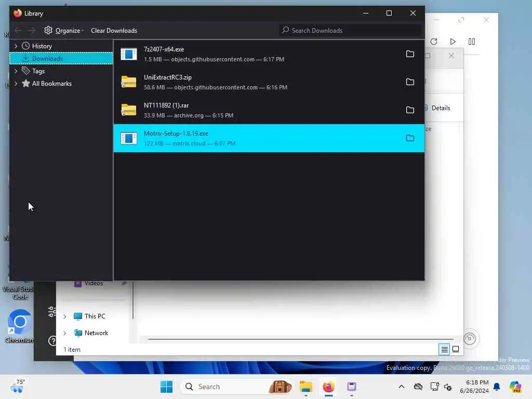Show NT111892 (1).rar in folder

(x=410, y=110)
